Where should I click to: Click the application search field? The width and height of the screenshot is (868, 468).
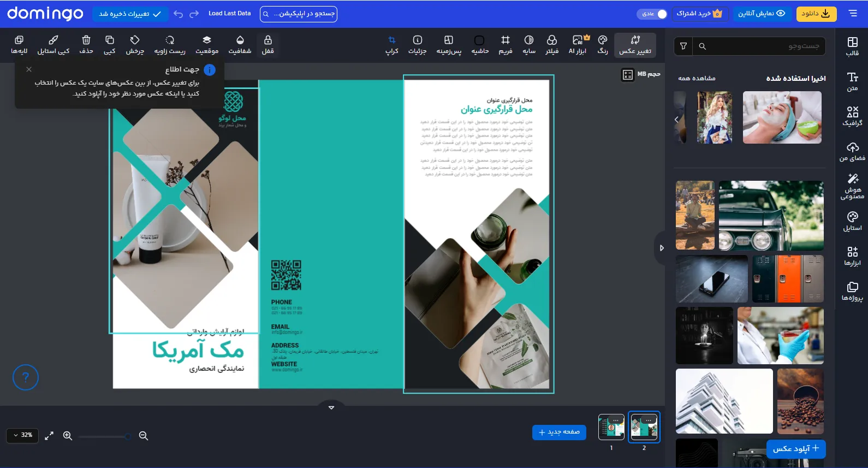pyautogui.click(x=299, y=14)
